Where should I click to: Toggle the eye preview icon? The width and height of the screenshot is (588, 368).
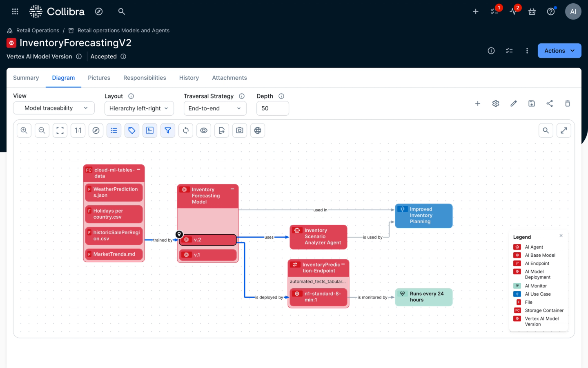point(204,130)
